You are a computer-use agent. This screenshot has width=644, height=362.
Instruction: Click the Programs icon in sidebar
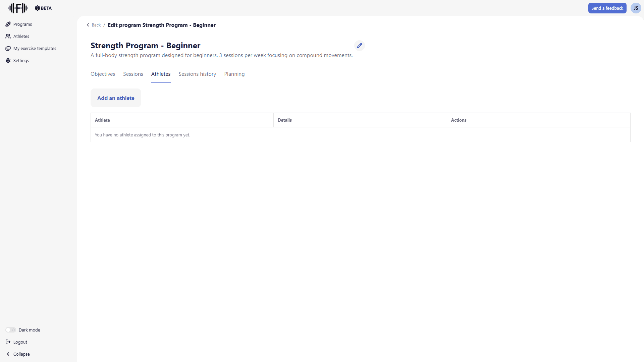tap(8, 24)
